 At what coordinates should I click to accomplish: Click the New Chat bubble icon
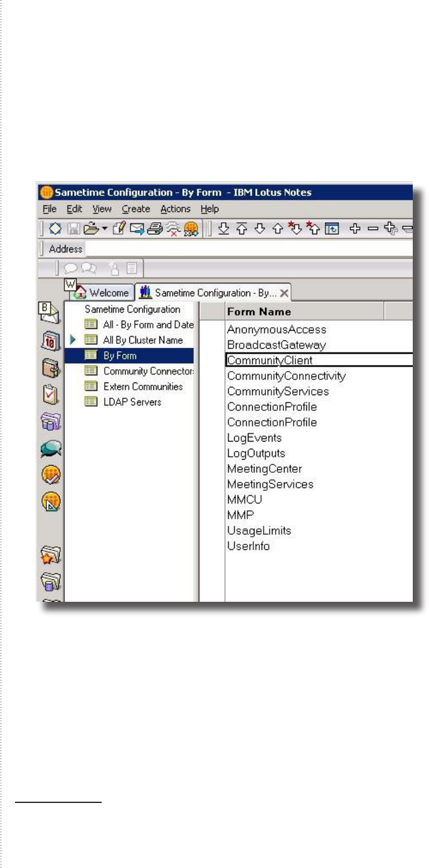[x=72, y=267]
